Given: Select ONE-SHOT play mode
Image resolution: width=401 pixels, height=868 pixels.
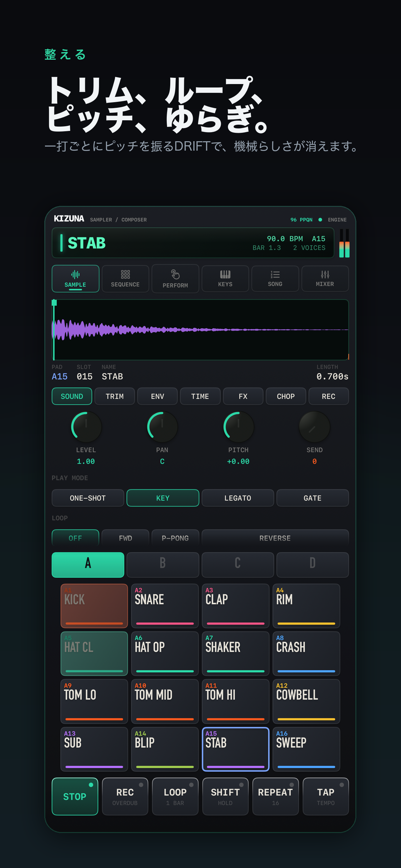Looking at the screenshot, I should click(x=88, y=498).
